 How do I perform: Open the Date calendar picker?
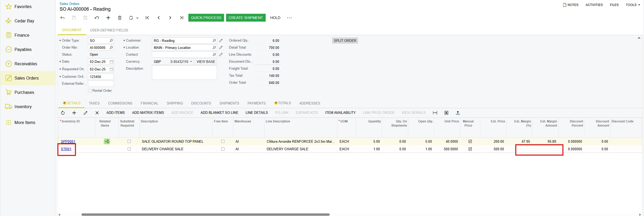tap(111, 62)
